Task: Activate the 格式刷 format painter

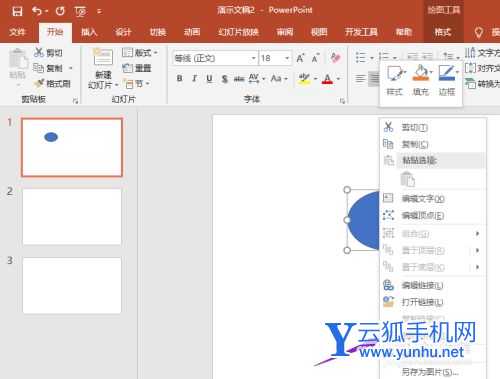Action: 53,83
